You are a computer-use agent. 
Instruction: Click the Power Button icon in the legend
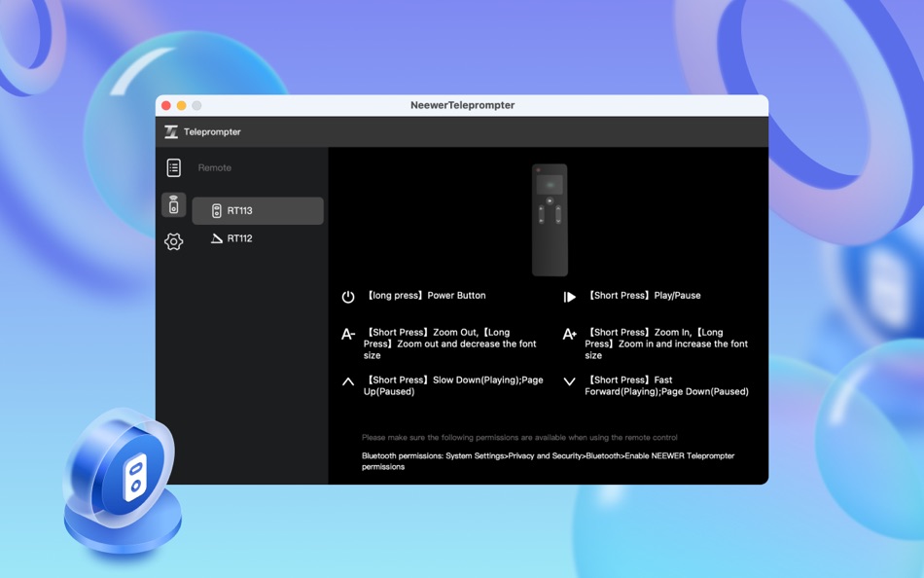click(347, 295)
